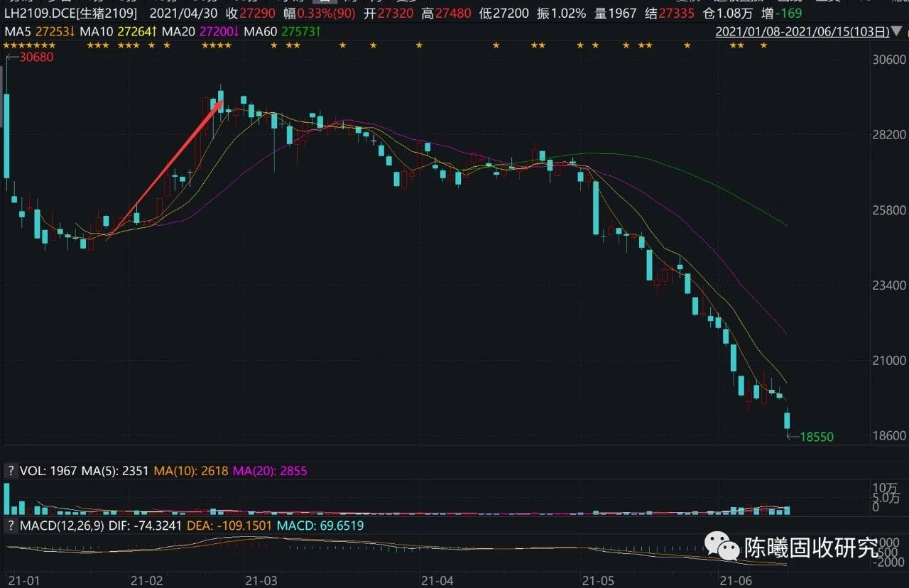The width and height of the screenshot is (909, 588).
Task: Select the MA20 27200 indicator label
Action: [200, 31]
